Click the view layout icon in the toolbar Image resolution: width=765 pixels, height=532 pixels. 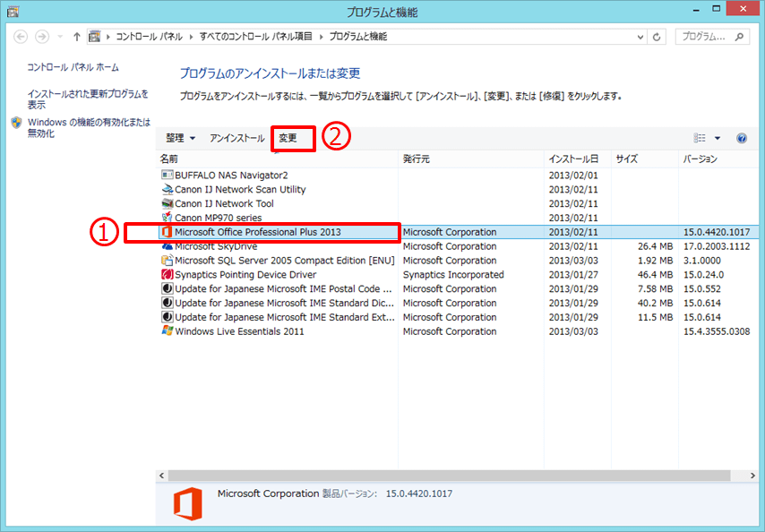(x=700, y=139)
